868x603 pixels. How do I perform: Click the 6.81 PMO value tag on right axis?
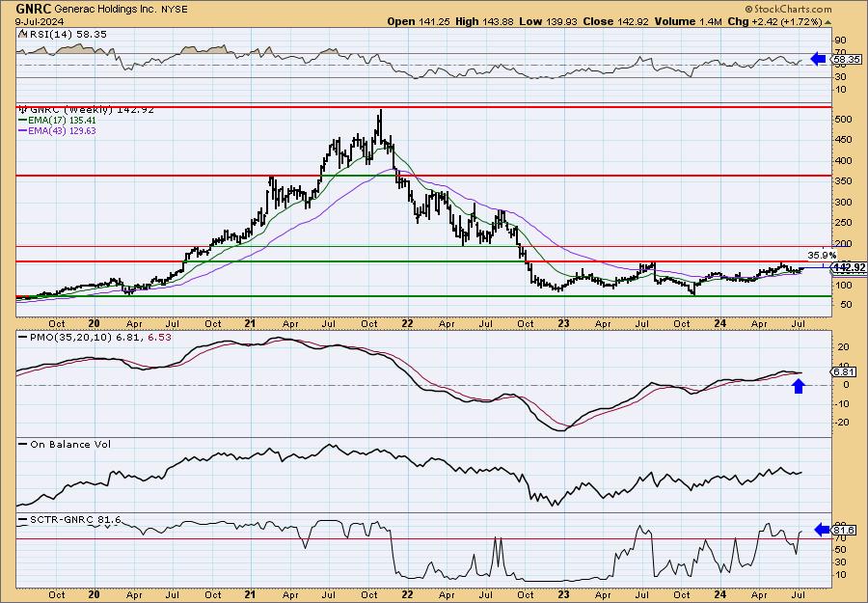tap(845, 372)
